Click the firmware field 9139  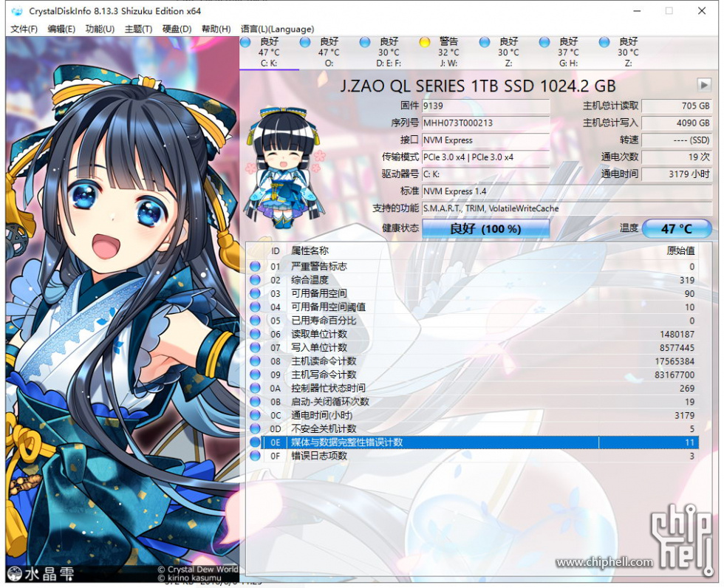tap(486, 106)
